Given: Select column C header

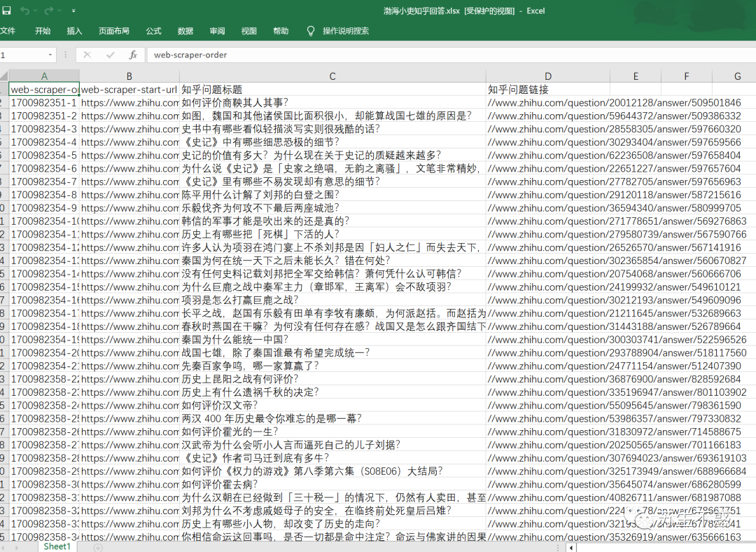Looking at the screenshot, I should click(332, 76).
